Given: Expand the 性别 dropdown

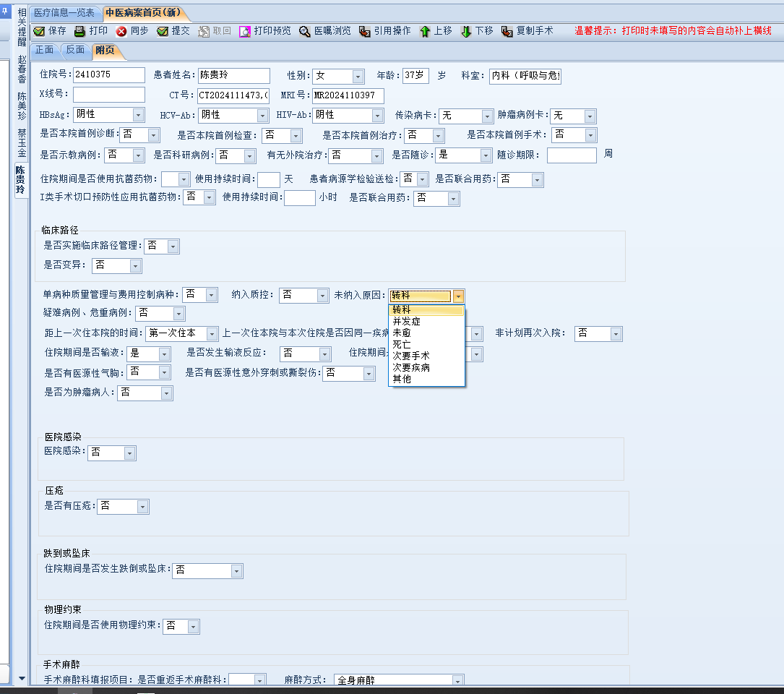Looking at the screenshot, I should [358, 76].
